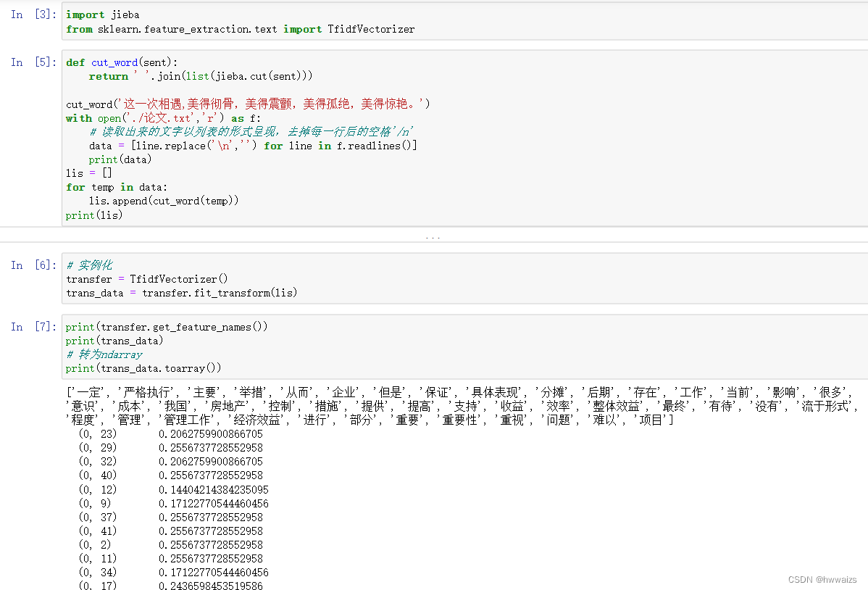Image resolution: width=868 pixels, height=590 pixels.
Task: Click 'transfer = TfidfVectorizer()' line
Action: click(146, 278)
